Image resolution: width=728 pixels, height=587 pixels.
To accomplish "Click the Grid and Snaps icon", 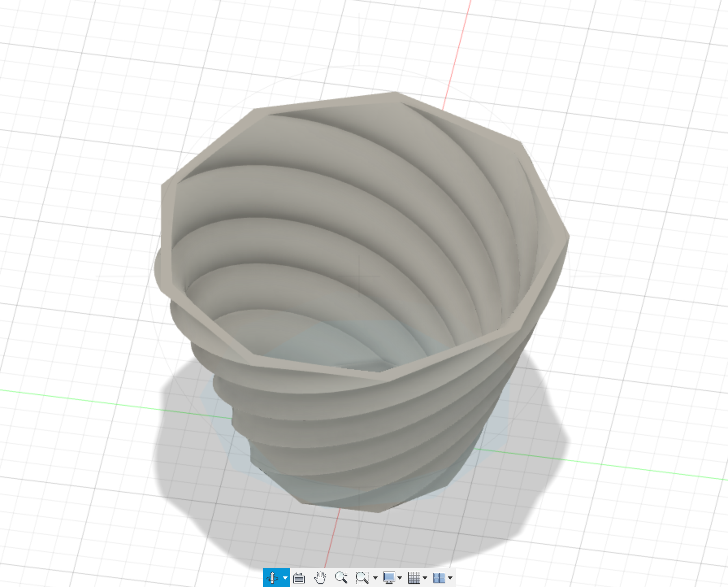I will 414,578.
